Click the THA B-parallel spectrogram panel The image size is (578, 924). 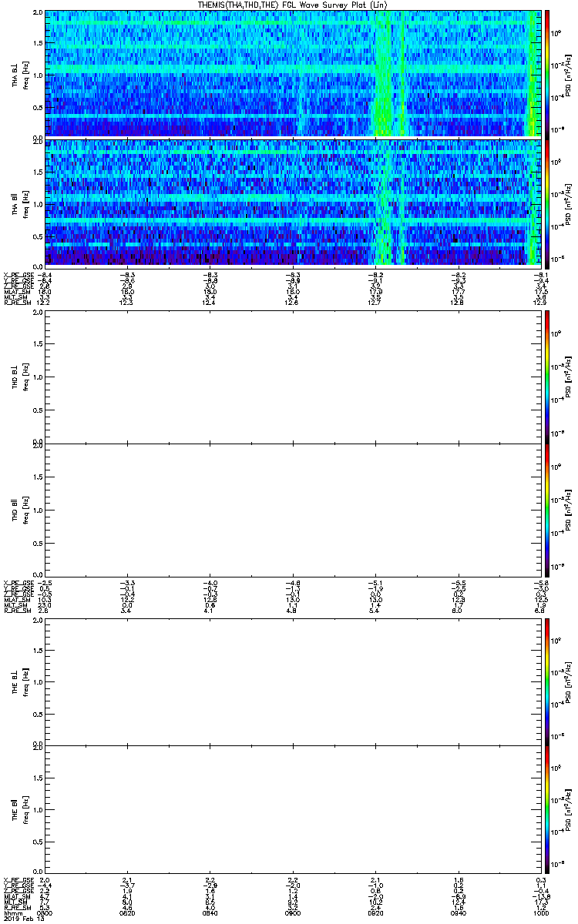click(x=294, y=203)
